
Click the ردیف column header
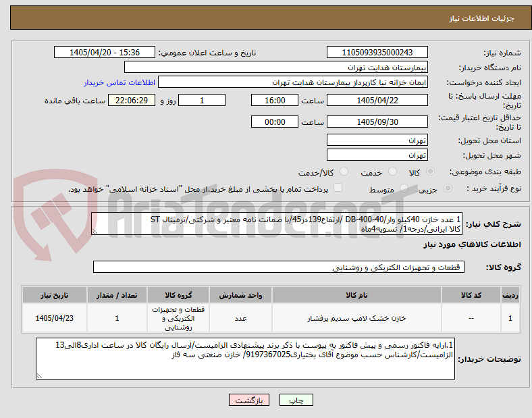[x=510, y=295]
